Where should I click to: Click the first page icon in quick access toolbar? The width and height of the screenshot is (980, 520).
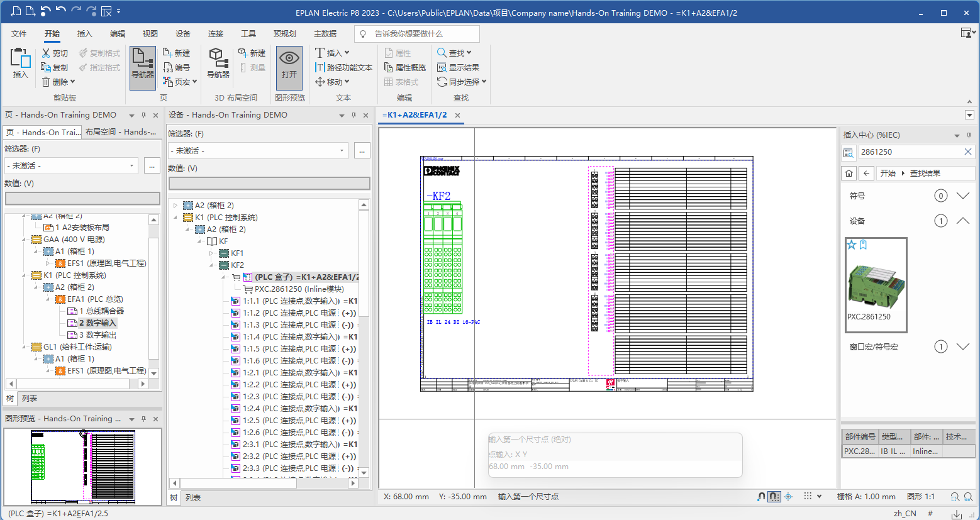tap(16, 11)
